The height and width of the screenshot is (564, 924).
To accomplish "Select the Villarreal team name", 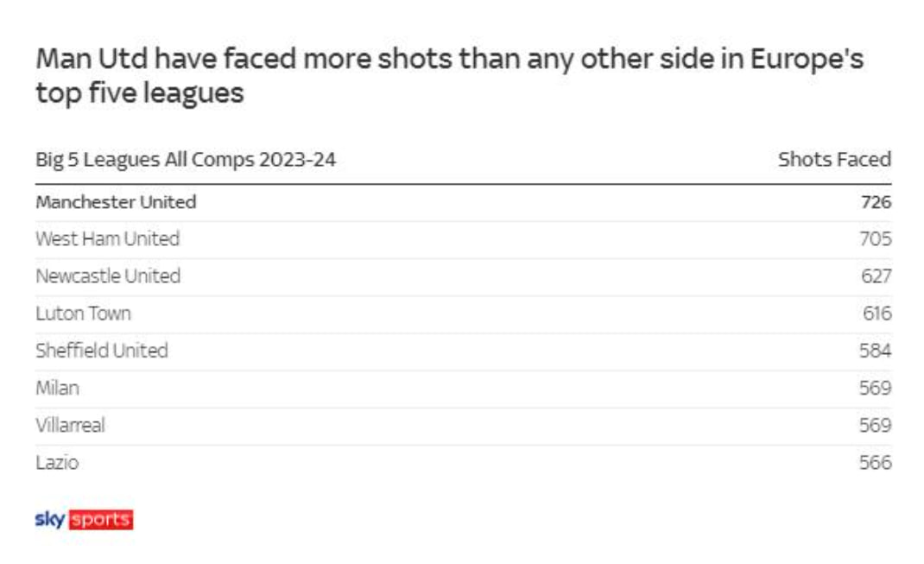I will [70, 425].
